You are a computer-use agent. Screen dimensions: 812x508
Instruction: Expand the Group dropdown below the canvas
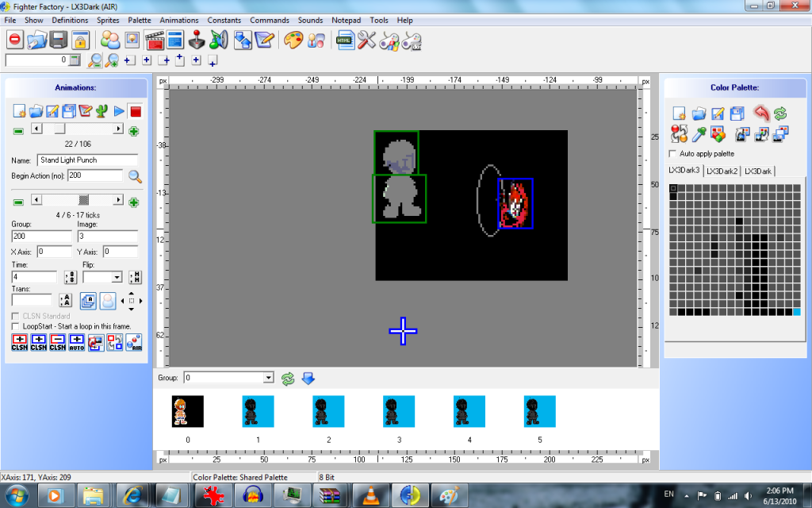point(268,379)
